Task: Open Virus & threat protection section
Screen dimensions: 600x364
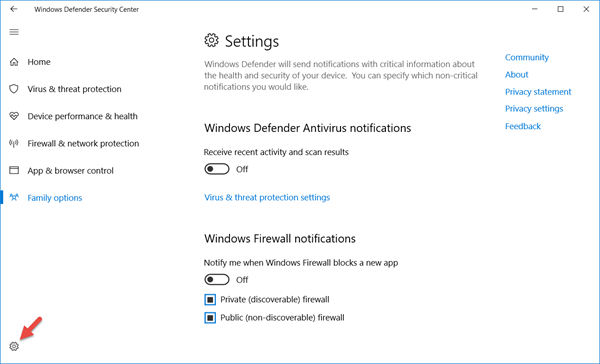Action: coord(74,89)
